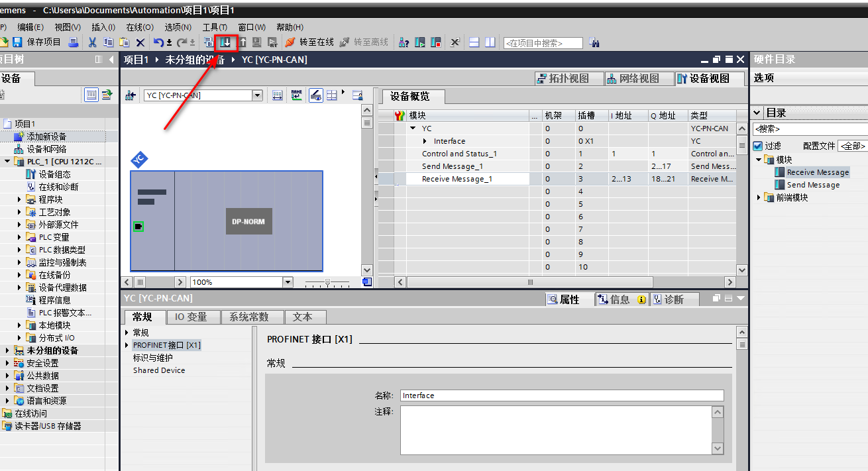Viewport: 868px width, 471px height.
Task: Expand the 前端模块 catalog folder
Action: (759, 197)
